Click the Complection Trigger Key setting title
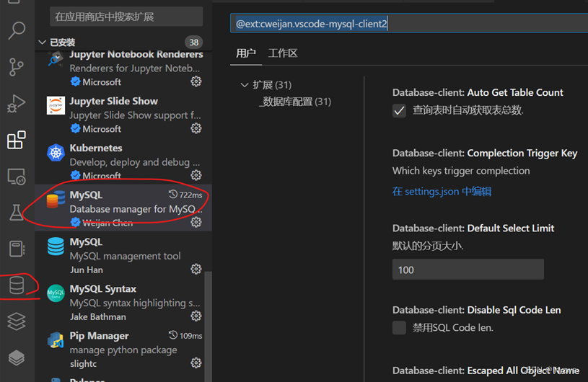Viewport: 588px width, 382px height. coord(485,154)
